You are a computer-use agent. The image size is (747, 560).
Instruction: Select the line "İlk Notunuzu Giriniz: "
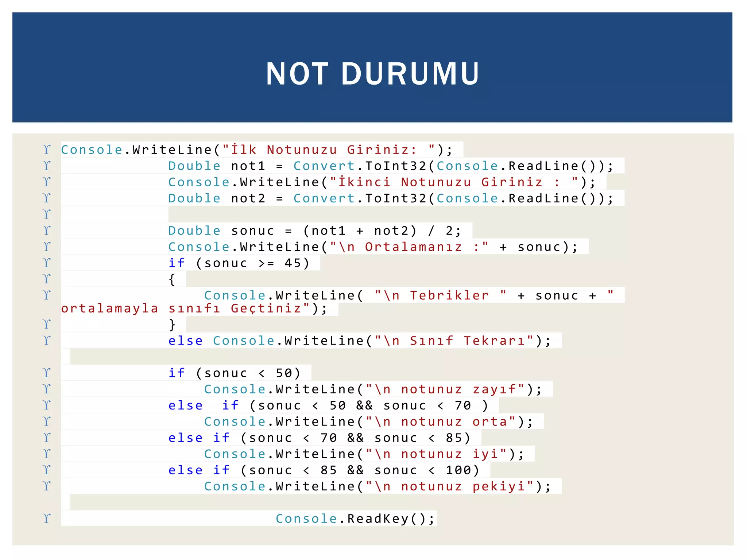click(x=257, y=149)
